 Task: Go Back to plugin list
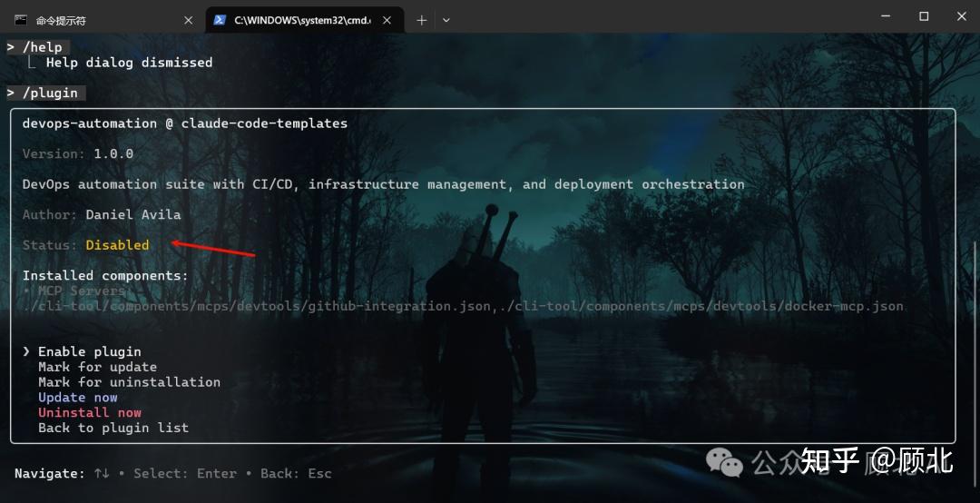[113, 428]
